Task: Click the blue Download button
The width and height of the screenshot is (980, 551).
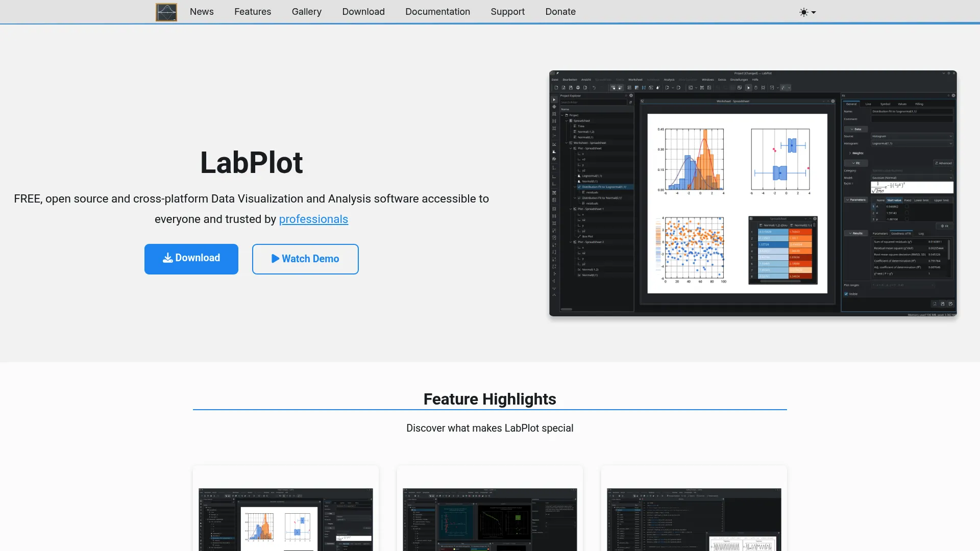Action: pos(191,259)
